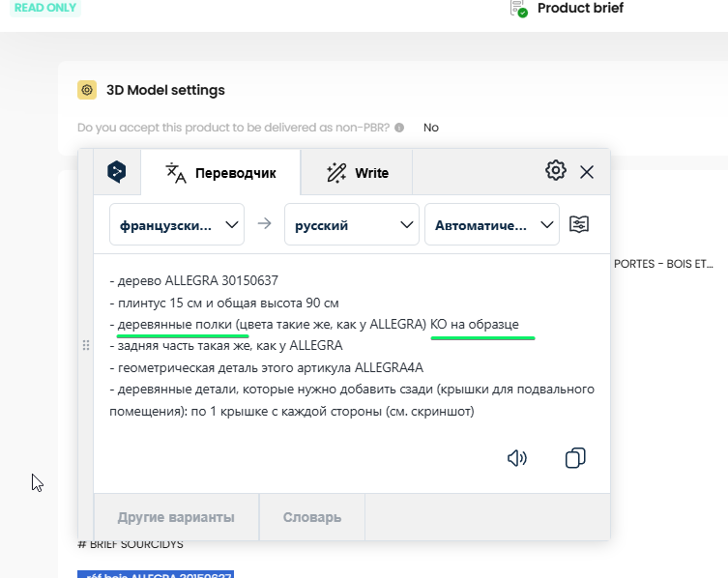Click the highlighted réf bois ALLEGRA text

point(156,575)
